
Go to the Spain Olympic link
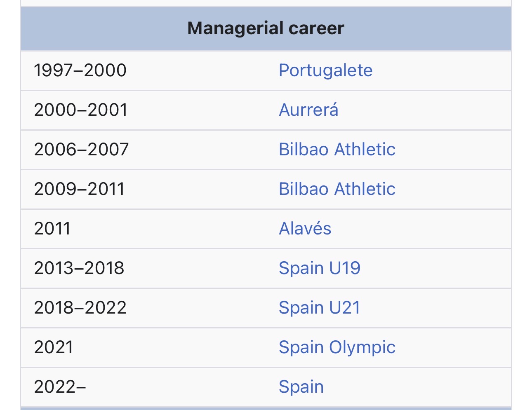pos(337,347)
